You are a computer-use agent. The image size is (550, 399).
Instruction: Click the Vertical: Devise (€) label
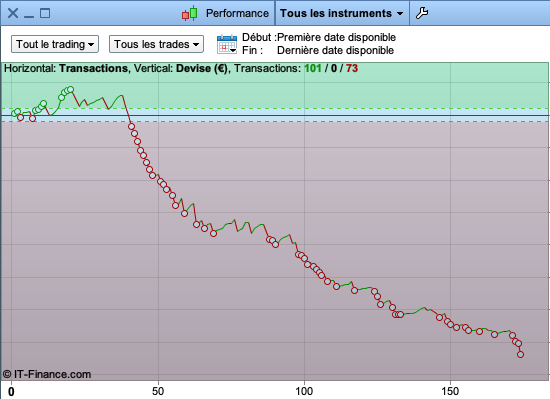point(181,68)
